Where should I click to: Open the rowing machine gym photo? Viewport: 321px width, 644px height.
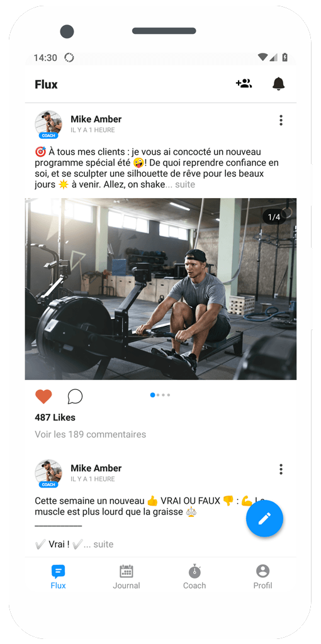click(x=160, y=289)
